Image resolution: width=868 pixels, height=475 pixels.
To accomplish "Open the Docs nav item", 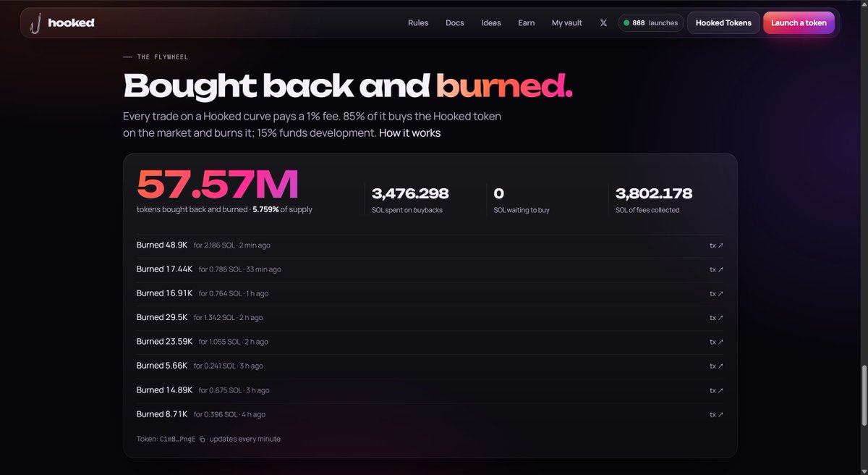I will tap(455, 23).
